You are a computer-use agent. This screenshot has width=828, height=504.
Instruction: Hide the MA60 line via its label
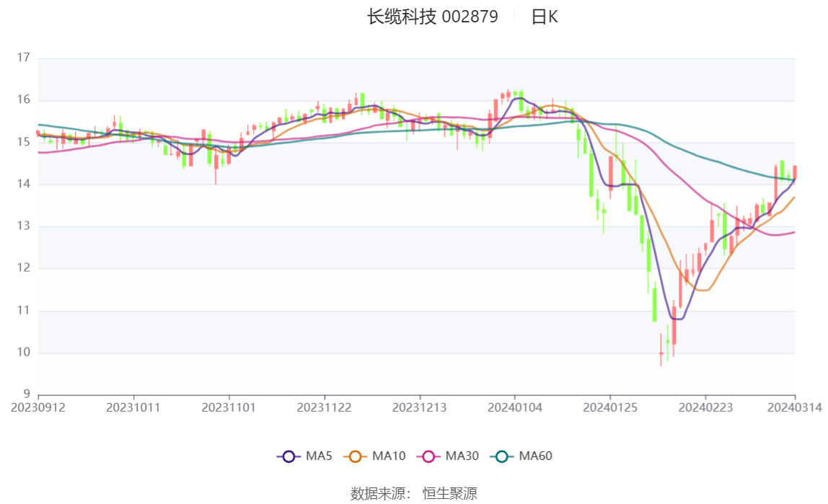tap(535, 456)
